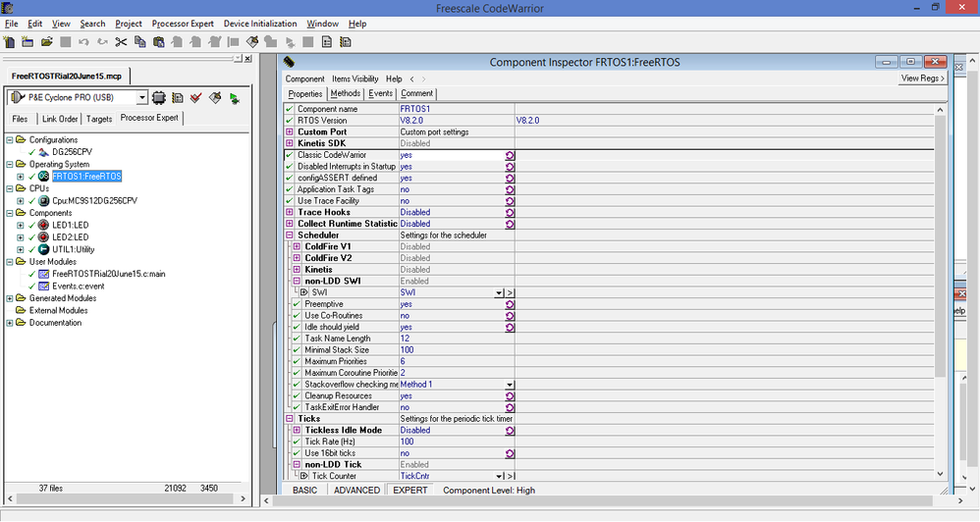
Task: Click the Copy toolbar icon
Action: coord(140,42)
